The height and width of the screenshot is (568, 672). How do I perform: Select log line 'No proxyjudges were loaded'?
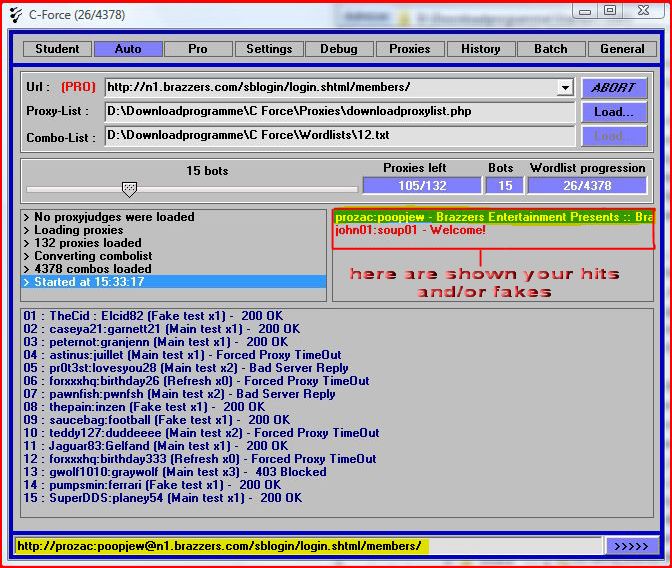coord(174,217)
